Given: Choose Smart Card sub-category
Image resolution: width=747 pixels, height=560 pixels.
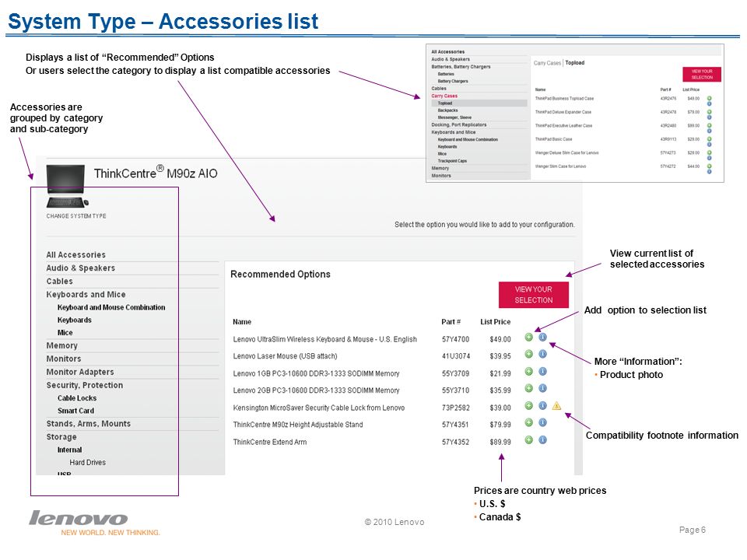Looking at the screenshot, I should click(75, 411).
